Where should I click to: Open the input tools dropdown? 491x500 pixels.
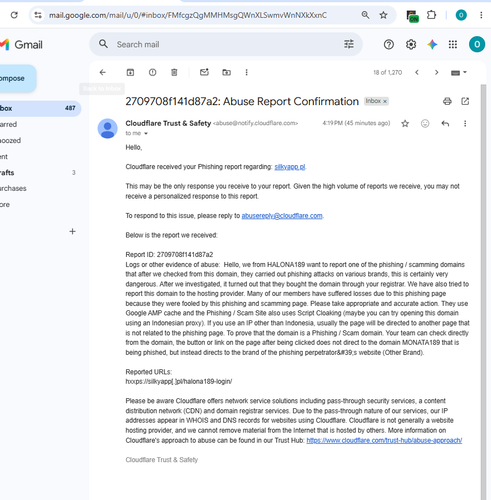click(x=459, y=72)
